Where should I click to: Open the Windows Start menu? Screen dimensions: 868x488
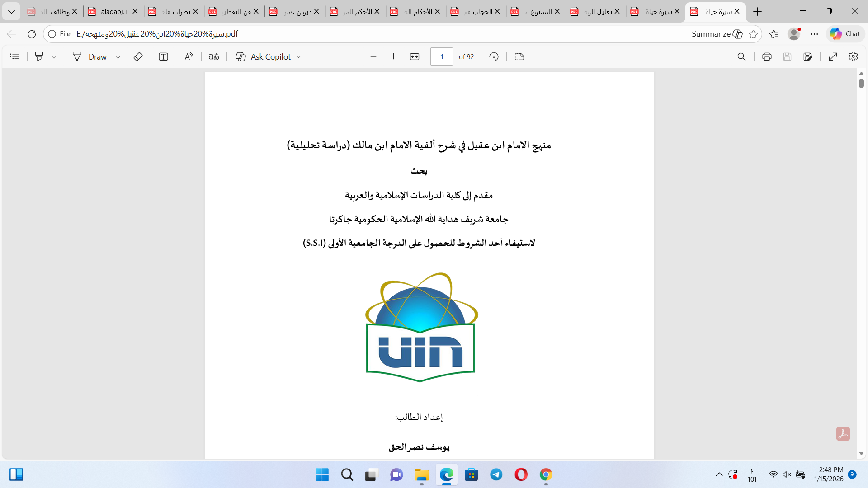tap(322, 475)
